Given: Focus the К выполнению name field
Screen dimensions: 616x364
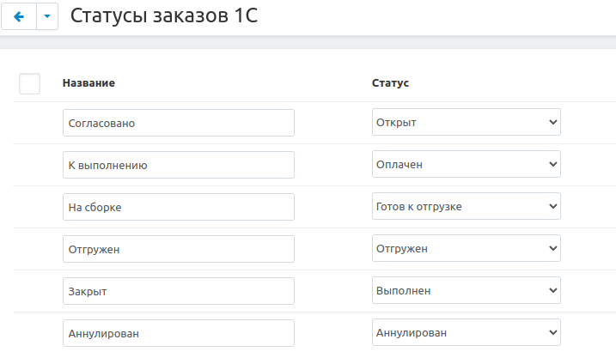Looking at the screenshot, I should pos(179,165).
